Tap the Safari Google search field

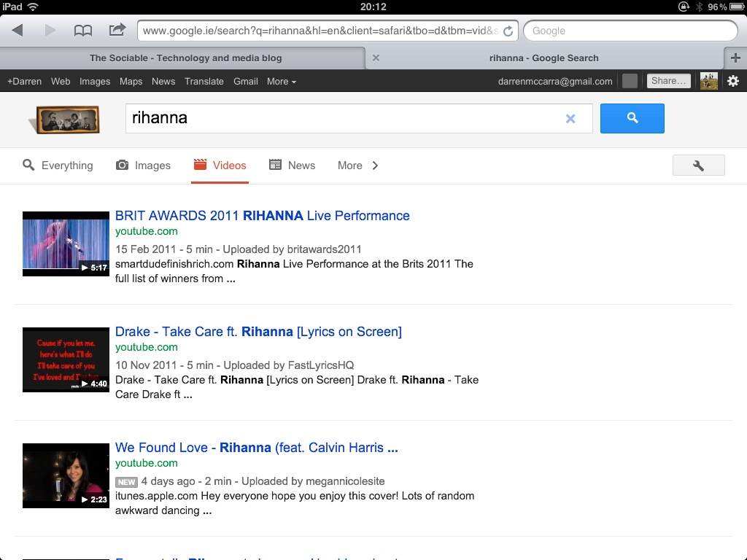[x=630, y=31]
